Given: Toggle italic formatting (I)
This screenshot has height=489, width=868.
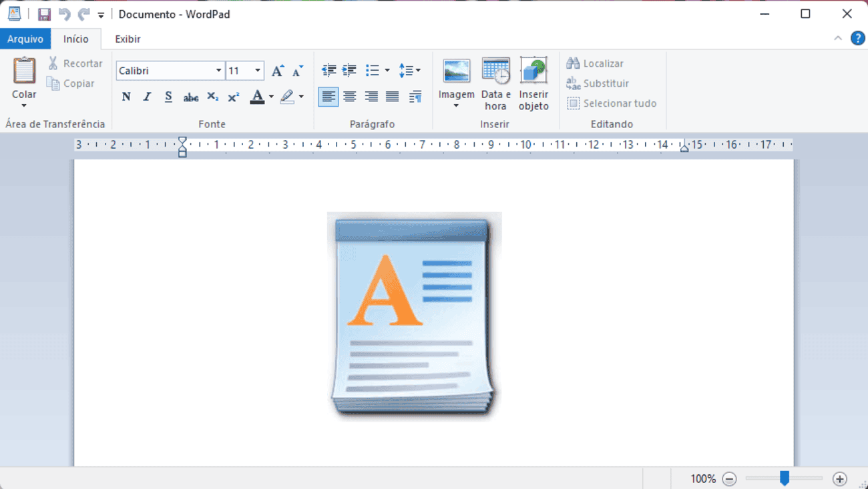Looking at the screenshot, I should tap(148, 97).
